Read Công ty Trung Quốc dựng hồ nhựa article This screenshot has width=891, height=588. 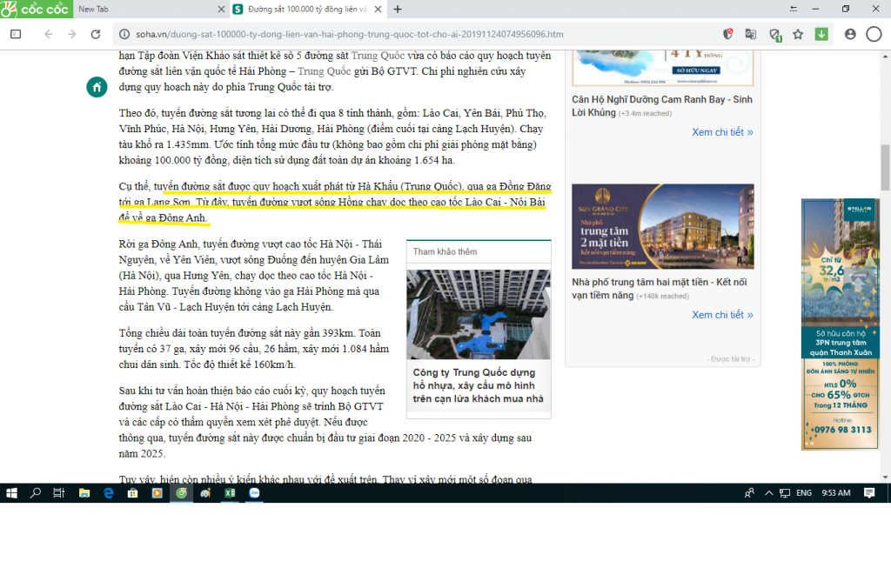tap(478, 385)
